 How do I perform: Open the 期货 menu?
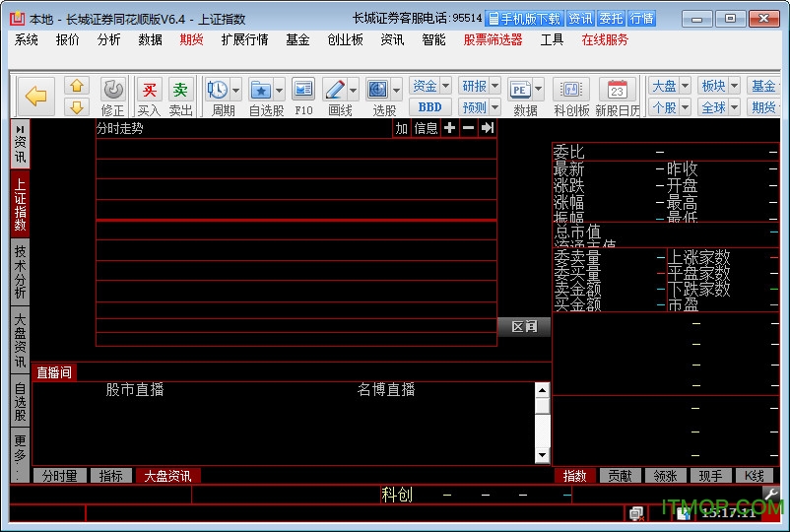click(191, 39)
